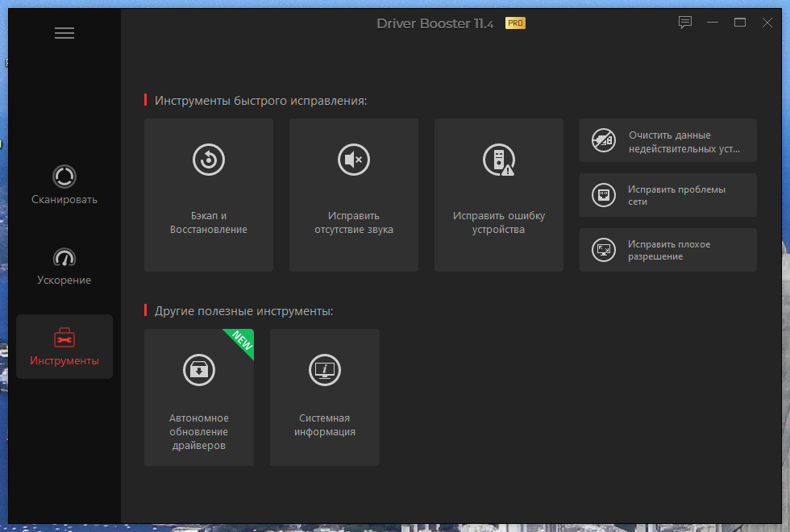
Task: Open Бэкап и Восстановление tile label
Action: point(209,222)
